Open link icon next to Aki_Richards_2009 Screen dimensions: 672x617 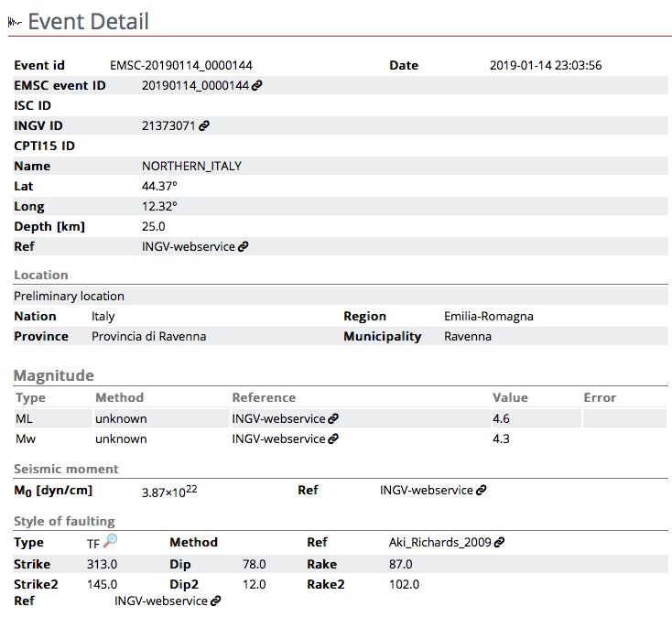tap(499, 543)
